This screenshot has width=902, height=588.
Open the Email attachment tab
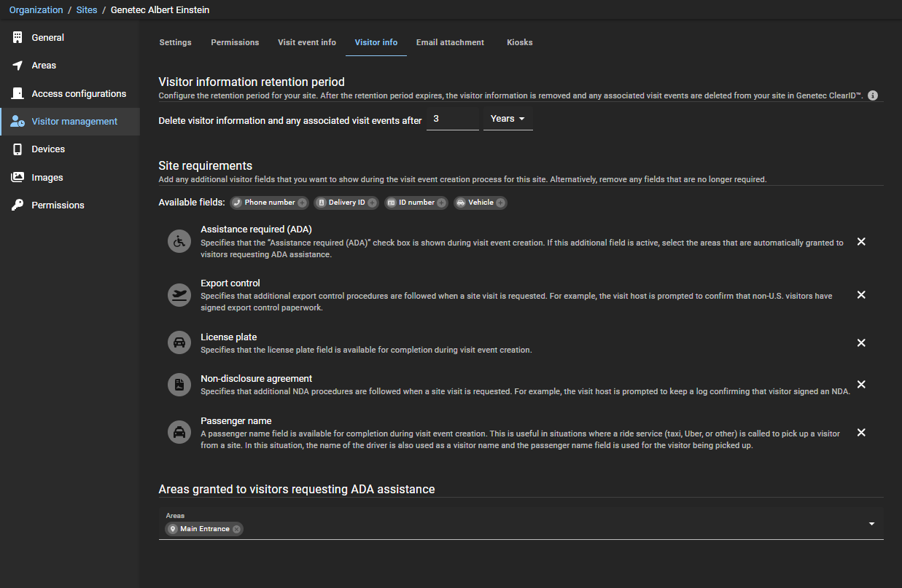(450, 42)
